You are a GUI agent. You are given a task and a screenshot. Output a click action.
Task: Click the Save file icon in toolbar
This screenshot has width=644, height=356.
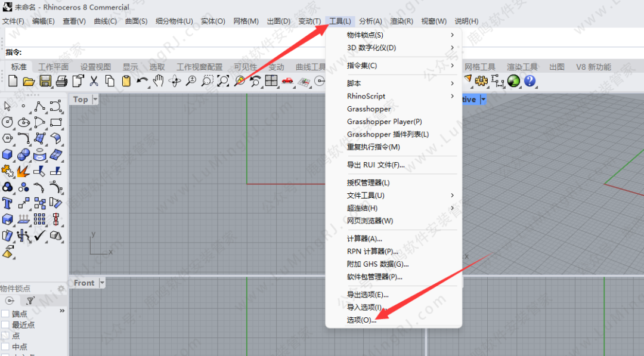pos(45,81)
